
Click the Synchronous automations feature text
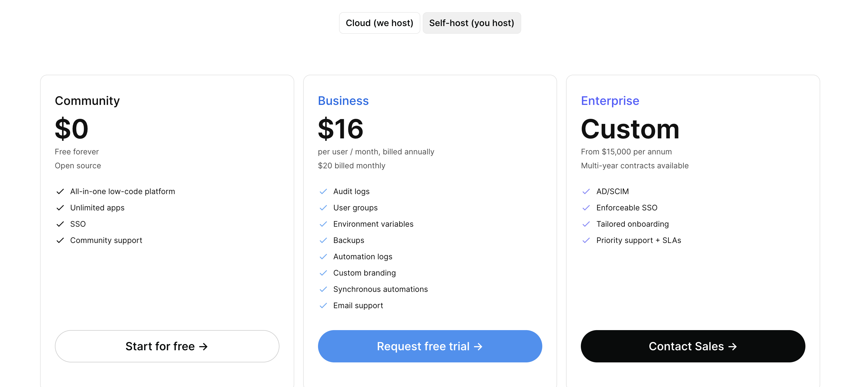coord(380,289)
